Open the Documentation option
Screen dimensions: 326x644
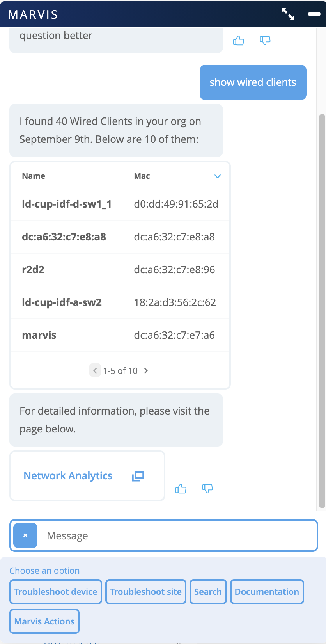tap(267, 592)
